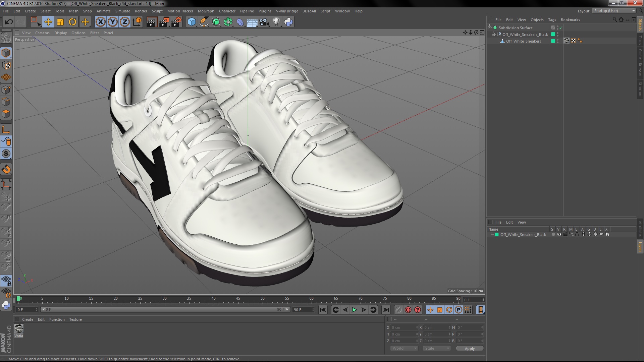Open the Array modeling objects icon

pyautogui.click(x=228, y=22)
